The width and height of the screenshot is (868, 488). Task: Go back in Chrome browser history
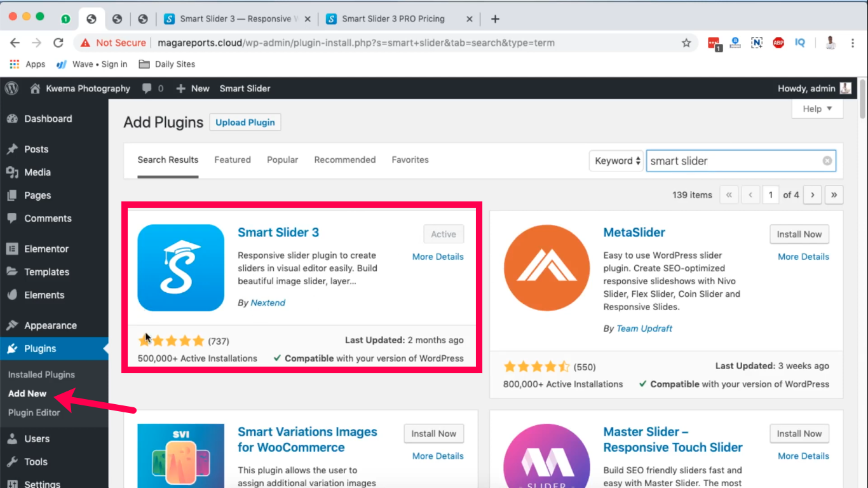point(15,43)
